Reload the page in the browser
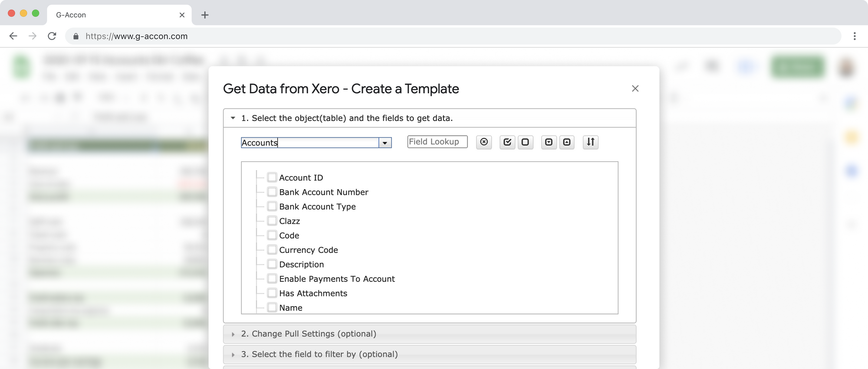This screenshot has width=868, height=369. 52,36
